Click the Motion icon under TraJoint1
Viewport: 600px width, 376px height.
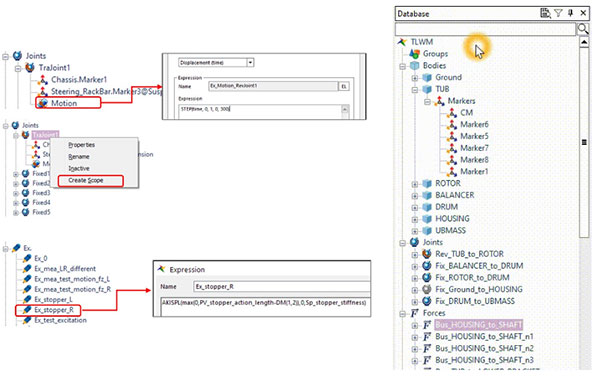tap(43, 103)
